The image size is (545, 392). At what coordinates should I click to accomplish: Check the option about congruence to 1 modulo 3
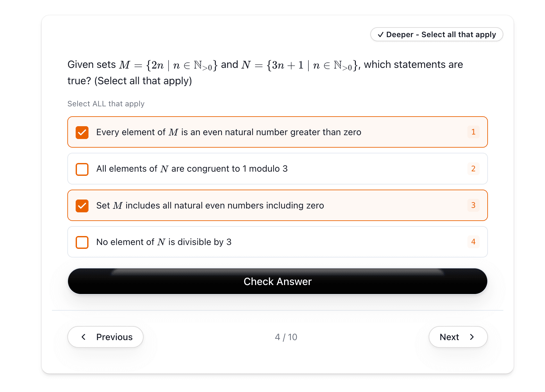click(82, 169)
